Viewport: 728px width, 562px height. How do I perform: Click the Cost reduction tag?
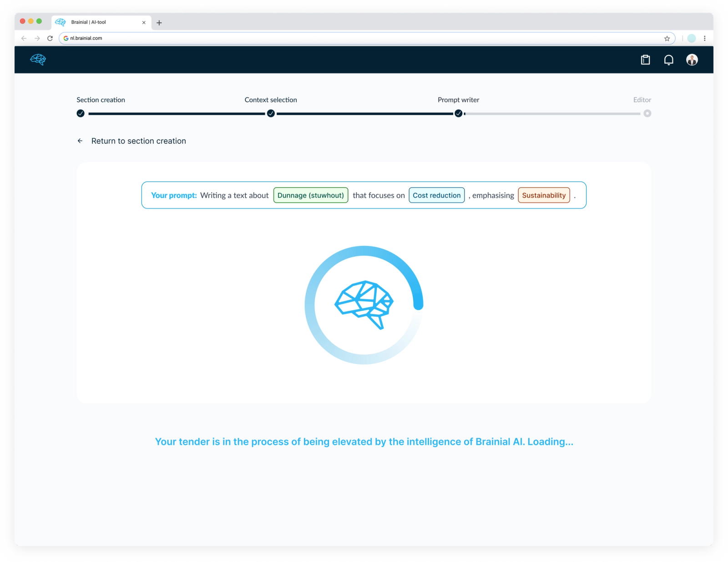click(x=437, y=195)
